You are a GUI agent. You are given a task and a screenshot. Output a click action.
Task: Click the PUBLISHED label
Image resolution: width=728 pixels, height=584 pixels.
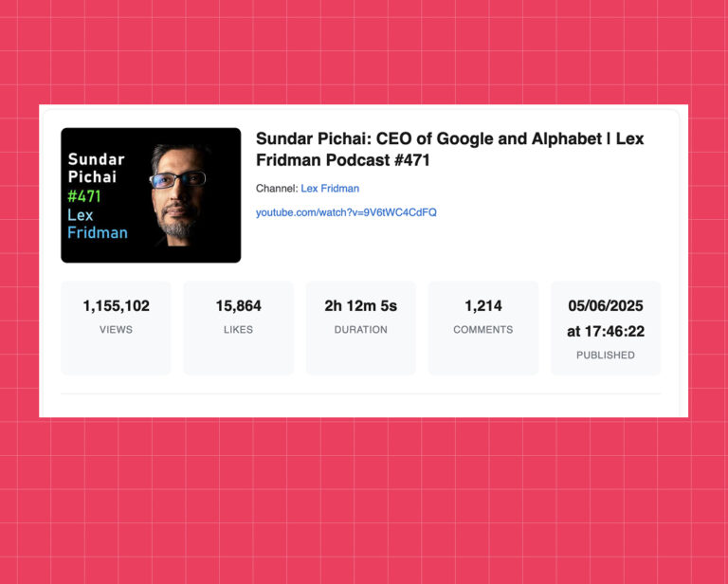606,356
